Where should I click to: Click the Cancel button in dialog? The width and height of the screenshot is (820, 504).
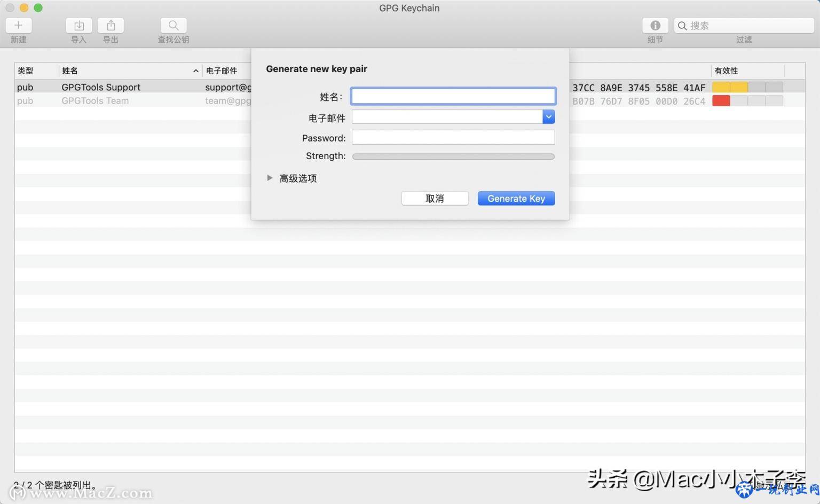coord(435,198)
